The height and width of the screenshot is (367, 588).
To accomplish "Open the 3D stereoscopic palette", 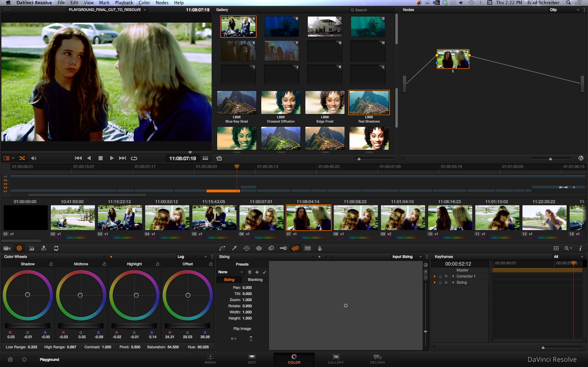I will (x=307, y=248).
